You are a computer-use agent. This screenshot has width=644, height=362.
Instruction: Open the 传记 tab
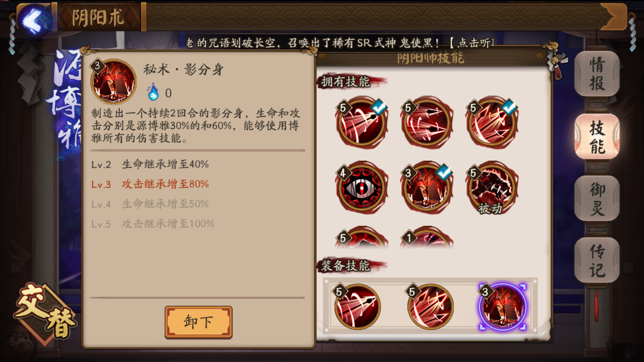597,260
